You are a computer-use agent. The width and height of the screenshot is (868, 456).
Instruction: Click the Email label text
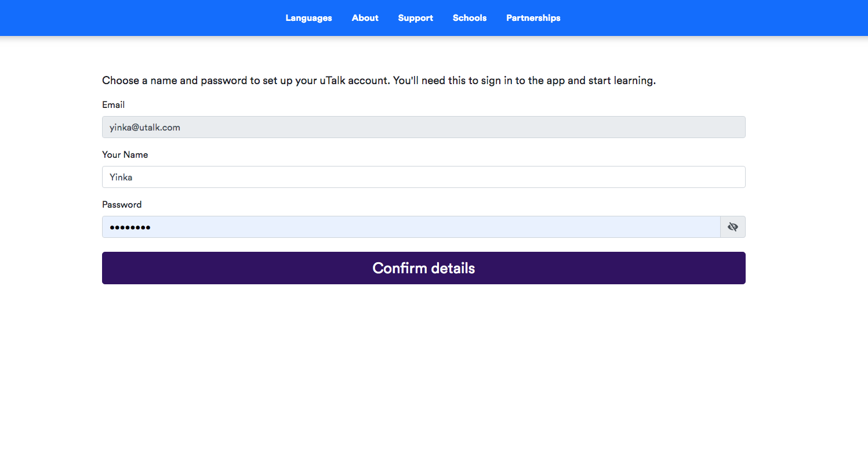114,105
